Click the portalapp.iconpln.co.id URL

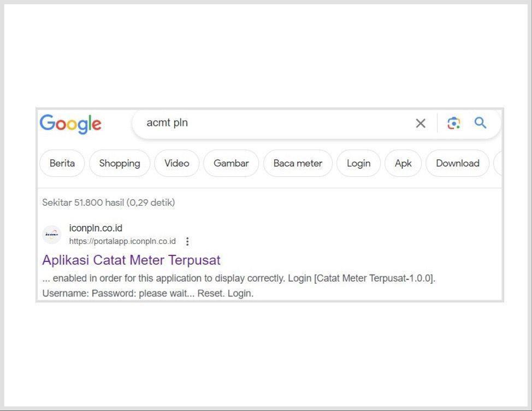point(122,241)
